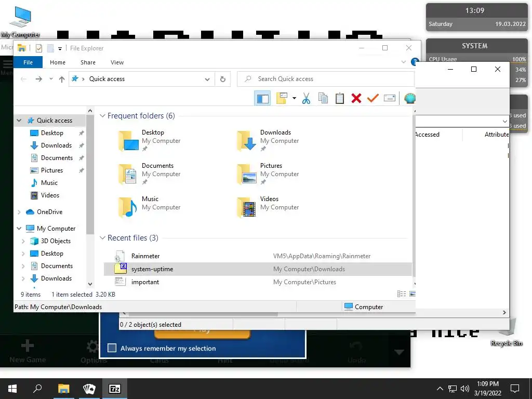Viewport: 532px width, 399px height.
Task: Unpin Pictures from Quick access sidebar
Action: click(82, 170)
